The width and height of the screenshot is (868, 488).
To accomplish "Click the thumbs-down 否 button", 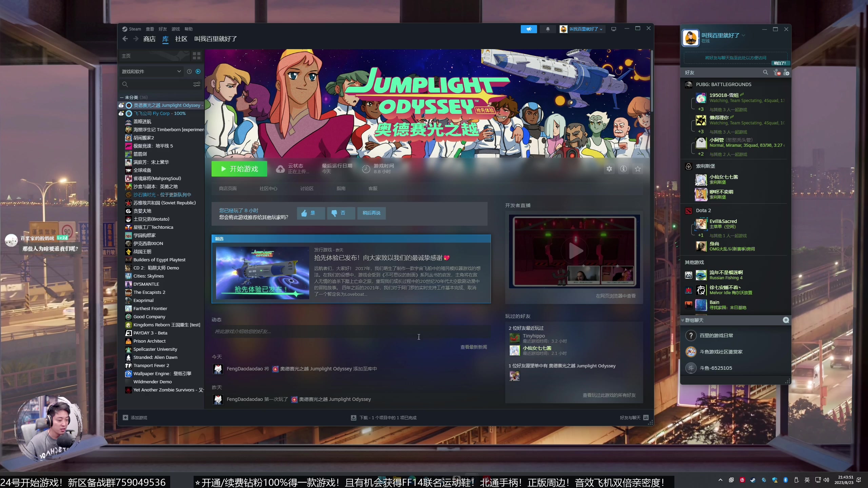I will [x=341, y=213].
